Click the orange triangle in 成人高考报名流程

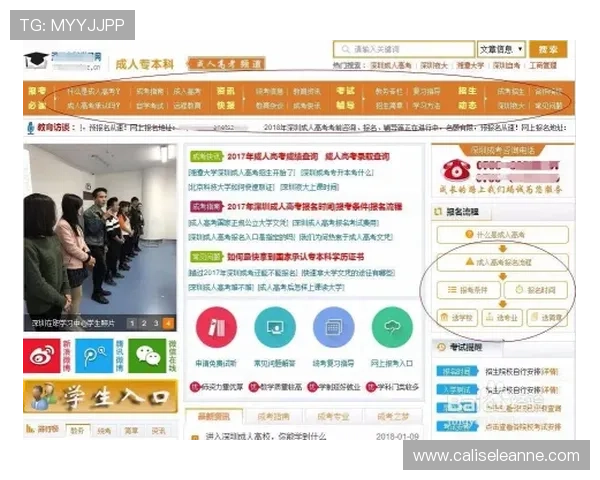tap(470, 262)
